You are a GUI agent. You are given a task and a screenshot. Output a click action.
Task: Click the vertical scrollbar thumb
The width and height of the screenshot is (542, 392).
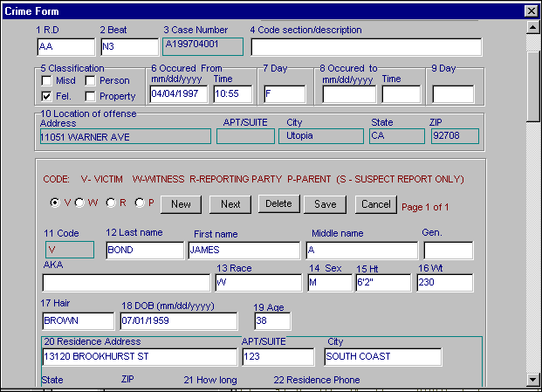tap(532, 86)
